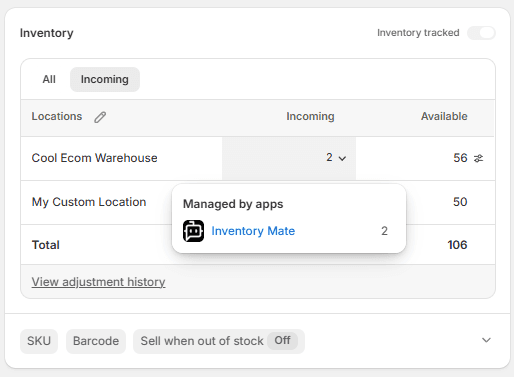The image size is (514, 377).
Task: Click the SKU chip
Action: point(39,341)
